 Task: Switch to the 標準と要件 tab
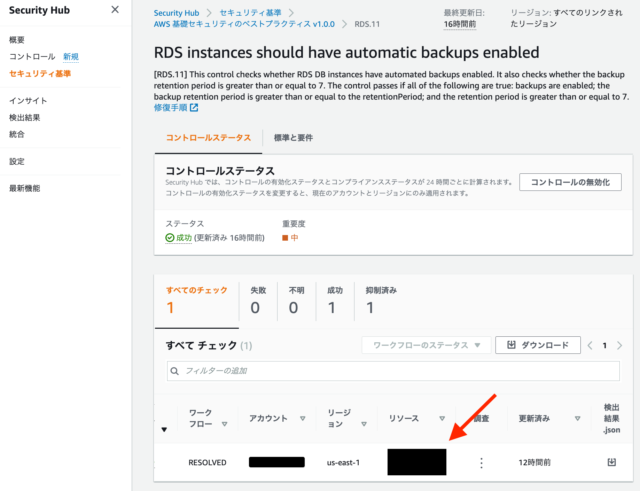(293, 138)
